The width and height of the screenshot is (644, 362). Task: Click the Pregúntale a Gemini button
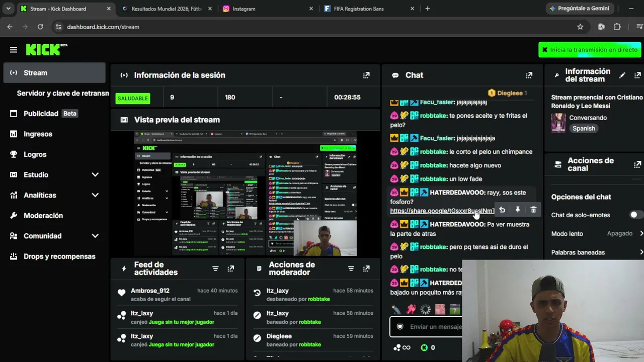[580, 9]
